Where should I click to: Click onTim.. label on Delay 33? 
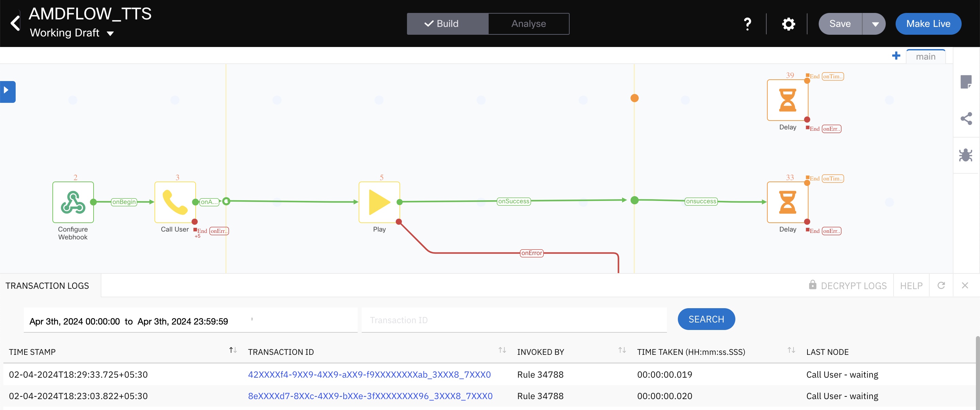pyautogui.click(x=832, y=178)
